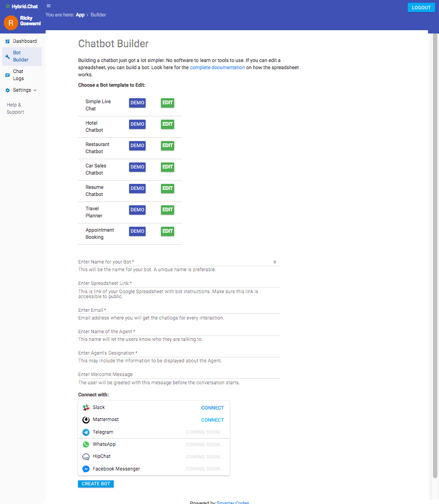Click the Slack logo icon
The height and width of the screenshot is (504, 439).
(x=86, y=407)
